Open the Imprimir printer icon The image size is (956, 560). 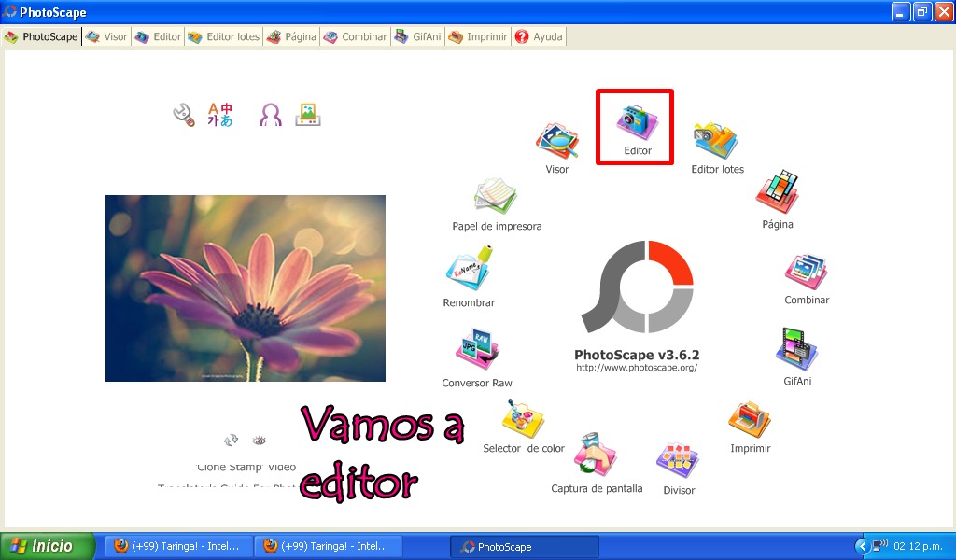coord(750,427)
